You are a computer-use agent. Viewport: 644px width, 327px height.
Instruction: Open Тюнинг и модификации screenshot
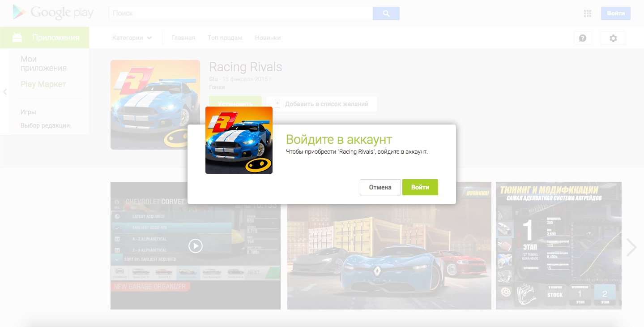[x=559, y=245]
